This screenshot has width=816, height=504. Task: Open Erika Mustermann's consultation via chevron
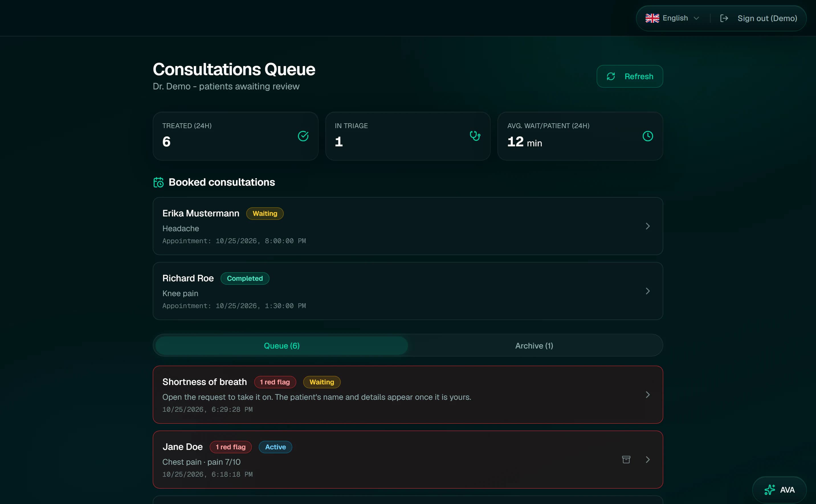[647, 226]
